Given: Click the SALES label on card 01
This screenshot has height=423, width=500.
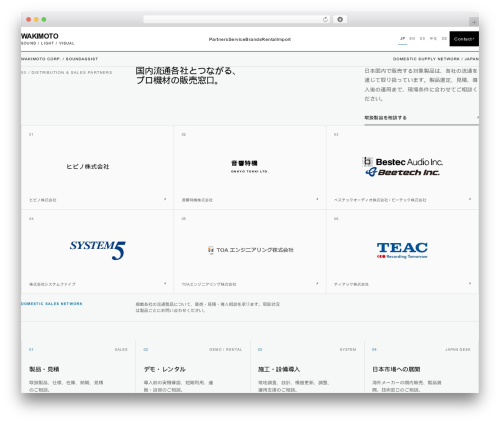Looking at the screenshot, I should pos(121,349).
